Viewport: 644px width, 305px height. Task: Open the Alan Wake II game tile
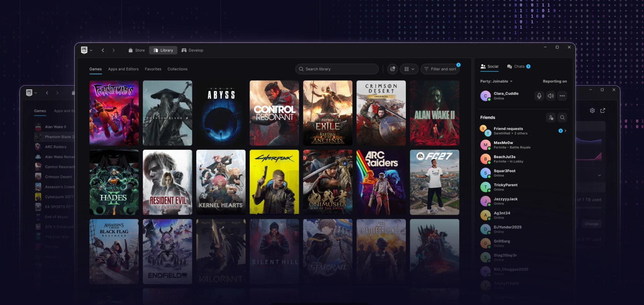coord(434,113)
